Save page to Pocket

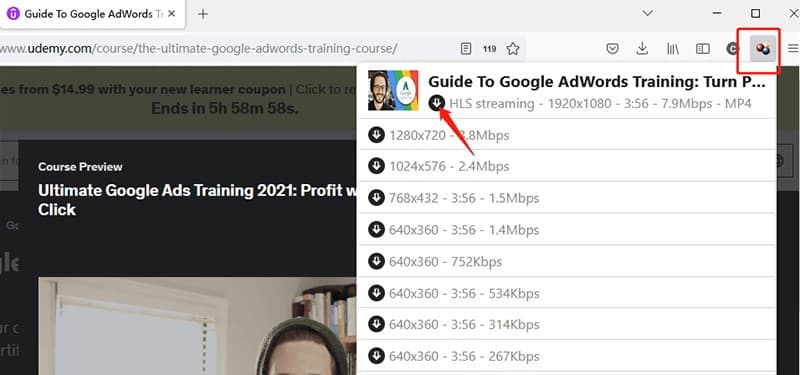612,49
